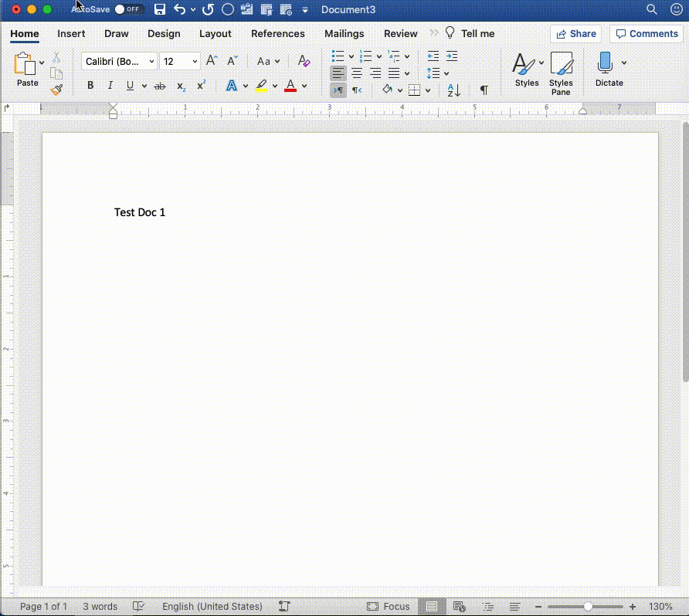Click the 130% zoom level
Screen dimensions: 689x616
pos(660,606)
